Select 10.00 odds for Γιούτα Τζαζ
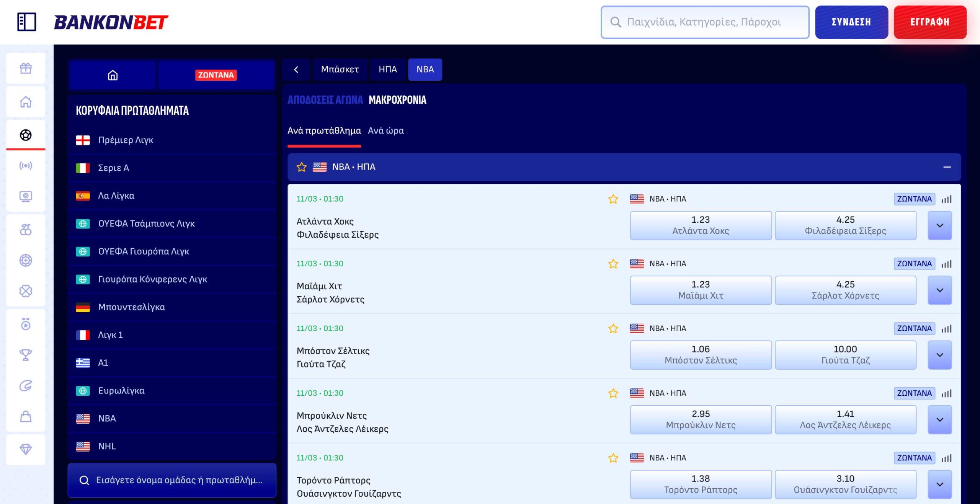The image size is (980, 504). (845, 354)
